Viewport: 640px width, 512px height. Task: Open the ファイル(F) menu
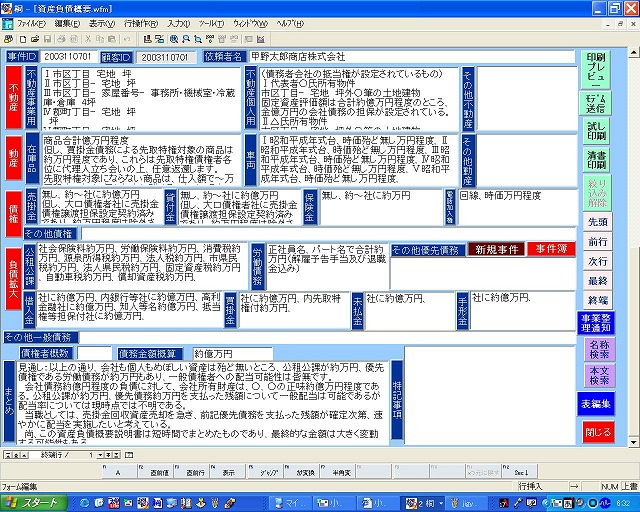point(31,21)
